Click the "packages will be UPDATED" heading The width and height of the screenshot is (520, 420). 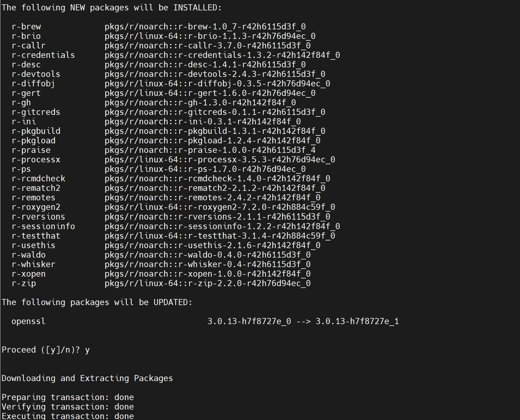coord(97,302)
